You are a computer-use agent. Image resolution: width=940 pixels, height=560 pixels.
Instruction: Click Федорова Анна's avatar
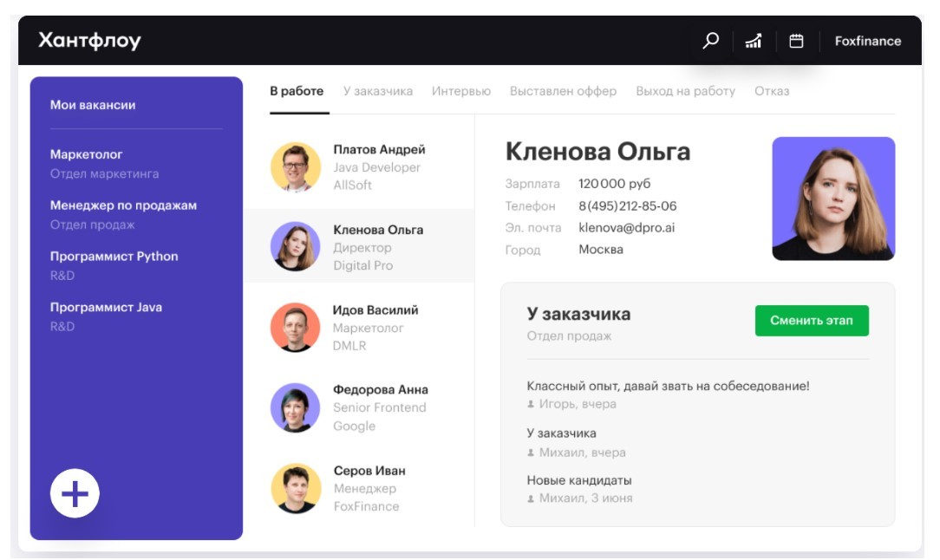(x=296, y=407)
